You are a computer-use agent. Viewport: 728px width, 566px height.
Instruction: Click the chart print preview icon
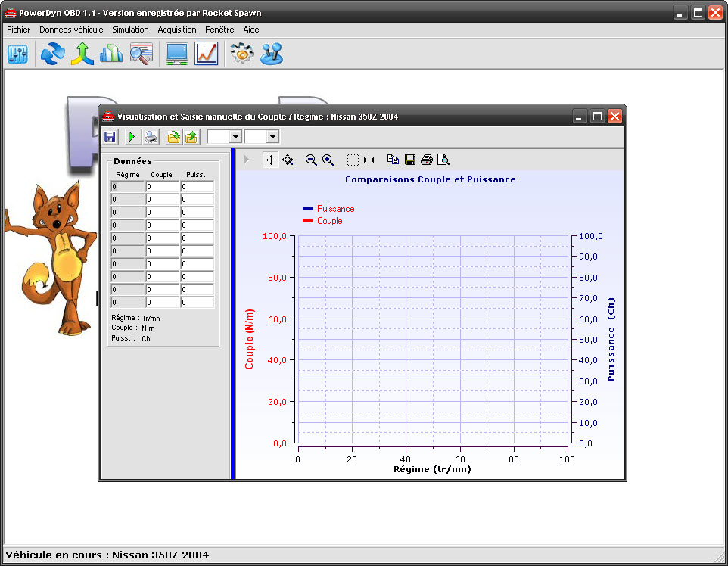[443, 160]
